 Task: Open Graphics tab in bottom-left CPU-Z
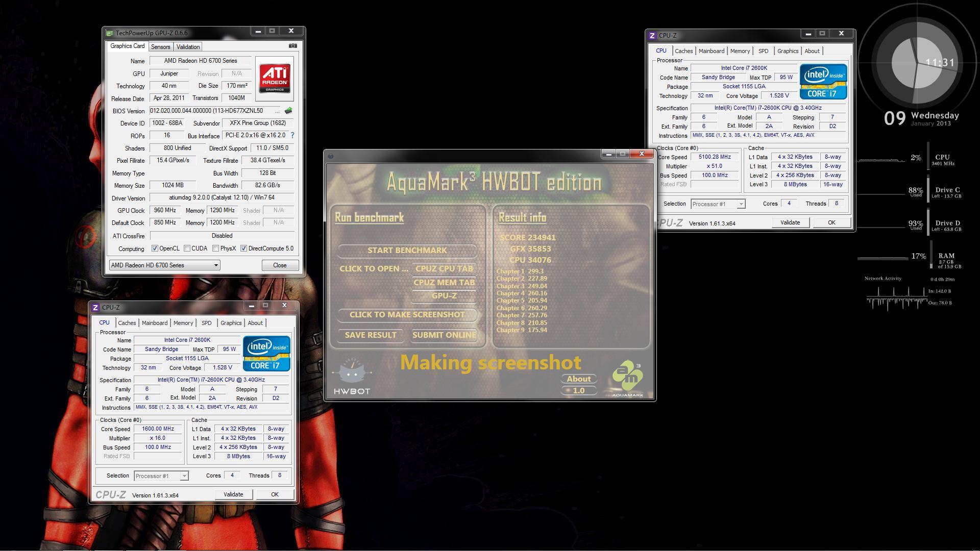[x=231, y=323]
